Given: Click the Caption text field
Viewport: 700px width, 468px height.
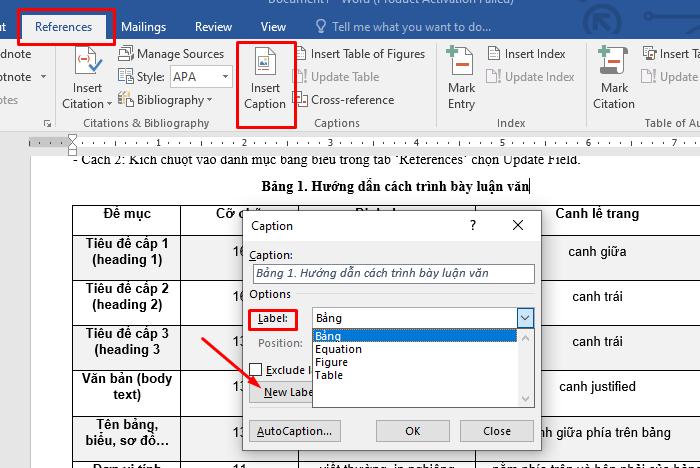Looking at the screenshot, I should point(392,273).
